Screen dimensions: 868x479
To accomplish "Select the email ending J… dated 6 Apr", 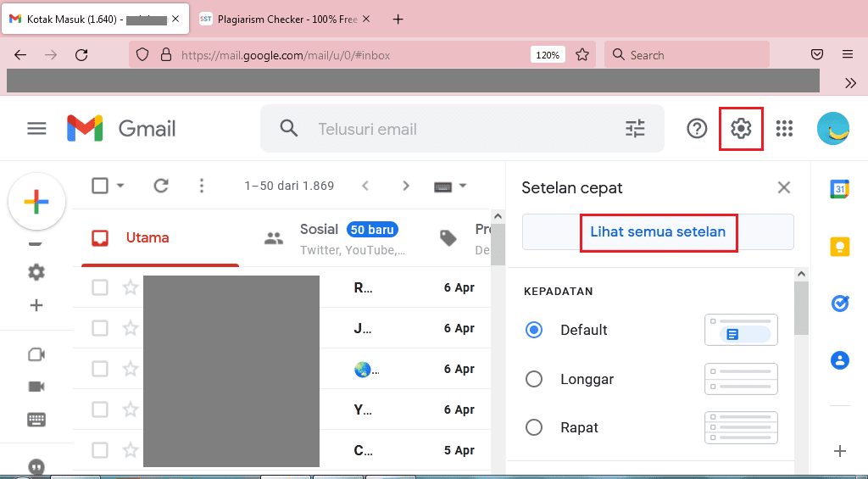I will [100, 328].
